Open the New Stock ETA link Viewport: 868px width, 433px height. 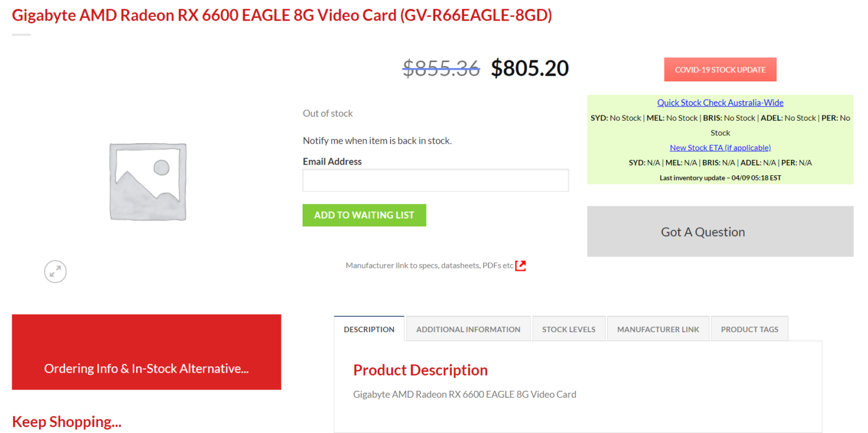click(x=720, y=148)
